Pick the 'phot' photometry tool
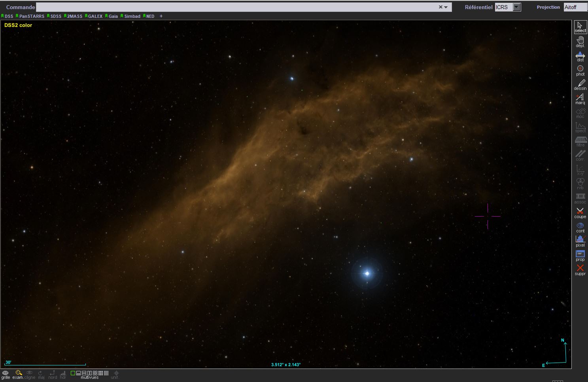 [580, 70]
